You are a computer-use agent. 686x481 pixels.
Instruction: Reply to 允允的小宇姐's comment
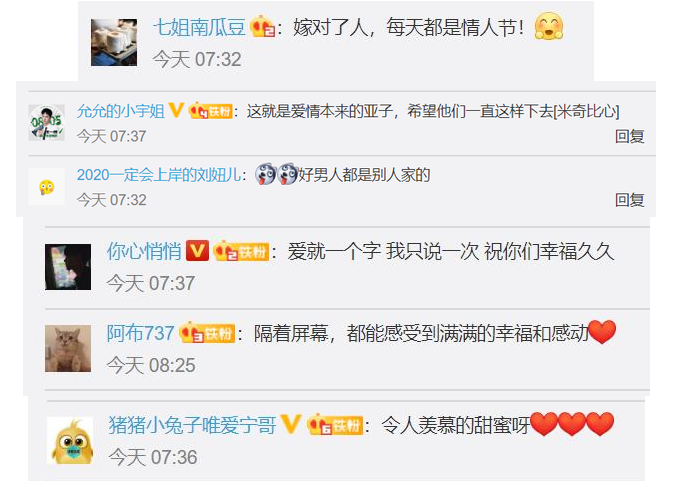(630, 136)
